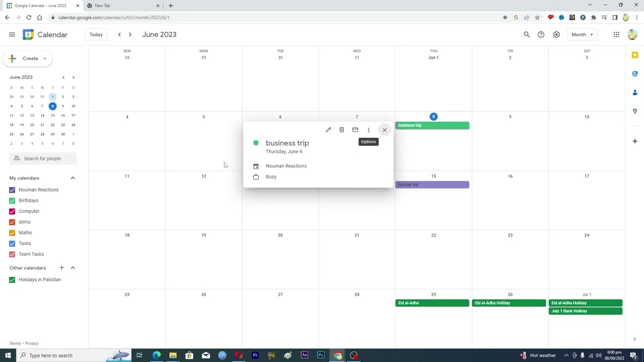Viewport: 644px width, 362px height.
Task: Open the Settings gear menu
Action: point(556,35)
